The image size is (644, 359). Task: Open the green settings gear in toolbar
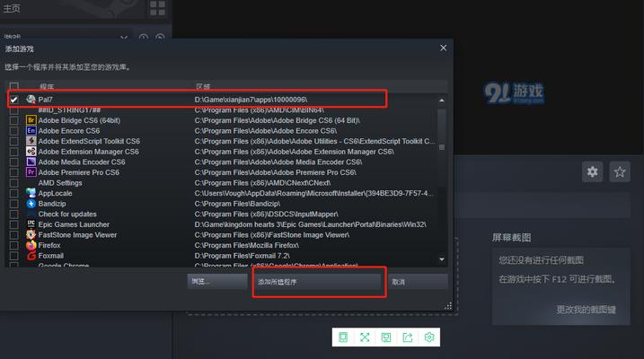point(429,337)
